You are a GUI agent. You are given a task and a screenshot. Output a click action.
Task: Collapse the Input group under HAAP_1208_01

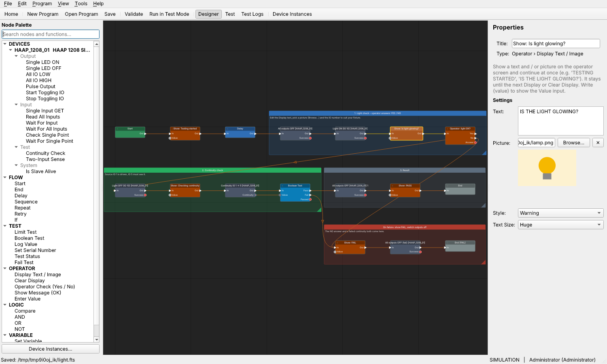pos(16,105)
